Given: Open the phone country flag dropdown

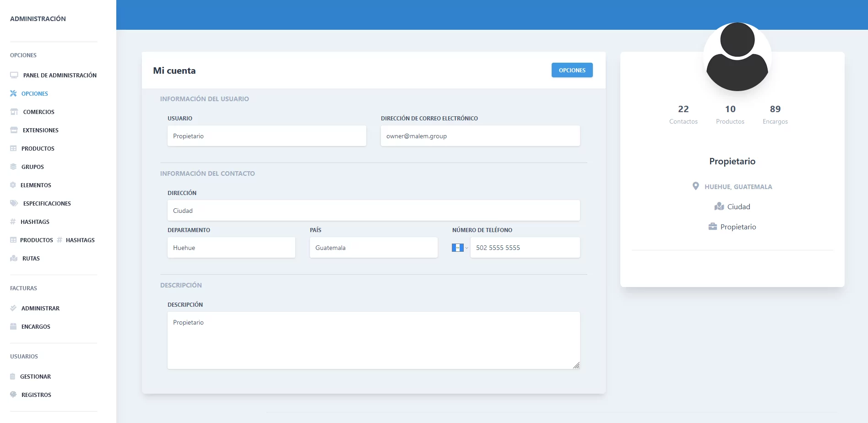Looking at the screenshot, I should point(460,248).
